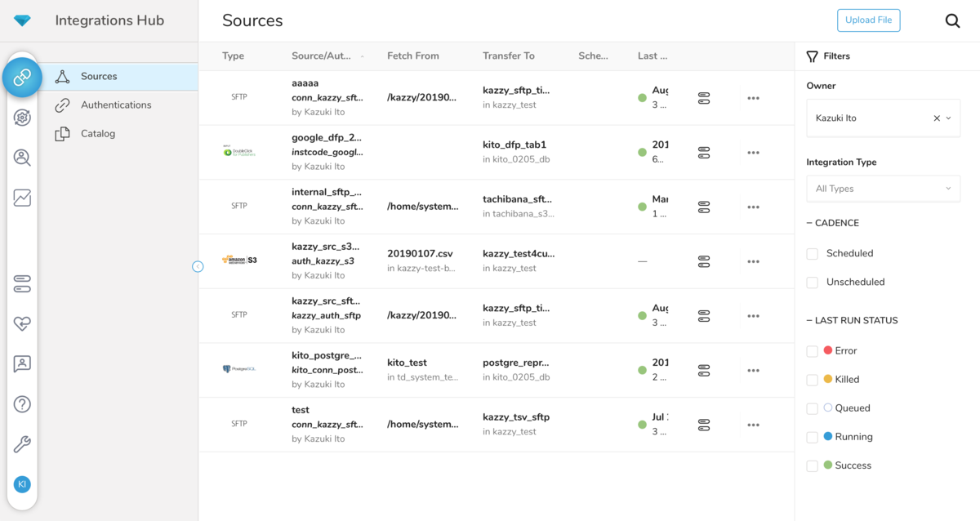Image resolution: width=980 pixels, height=521 pixels.
Task: Click the Filters funnel icon
Action: pyautogui.click(x=812, y=56)
